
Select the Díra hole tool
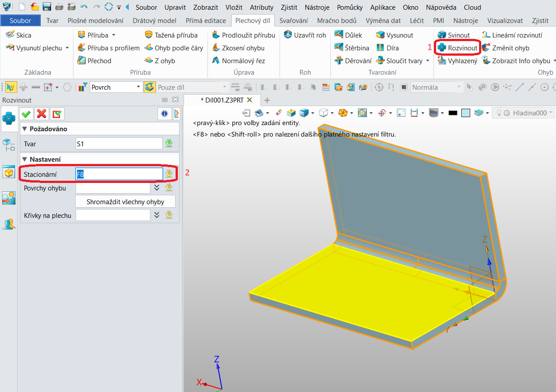pyautogui.click(x=387, y=48)
